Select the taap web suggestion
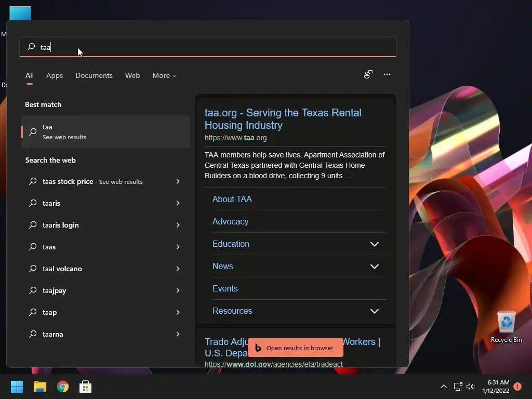 coord(105,312)
